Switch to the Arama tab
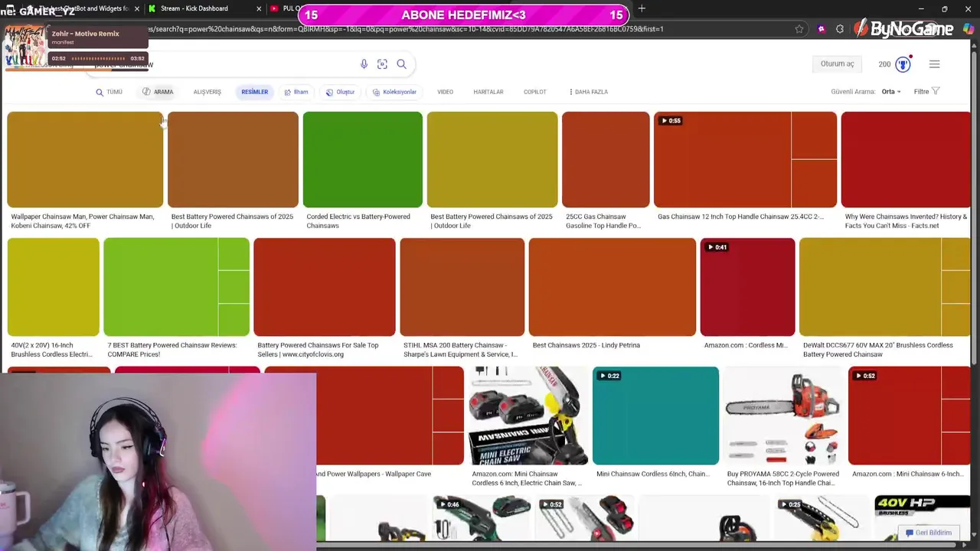This screenshot has width=980, height=551. (x=158, y=92)
